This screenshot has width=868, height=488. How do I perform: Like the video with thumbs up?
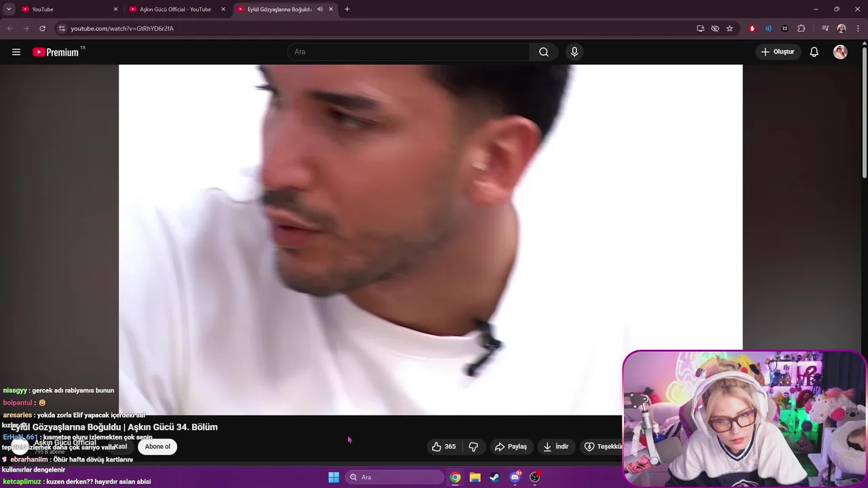443,447
